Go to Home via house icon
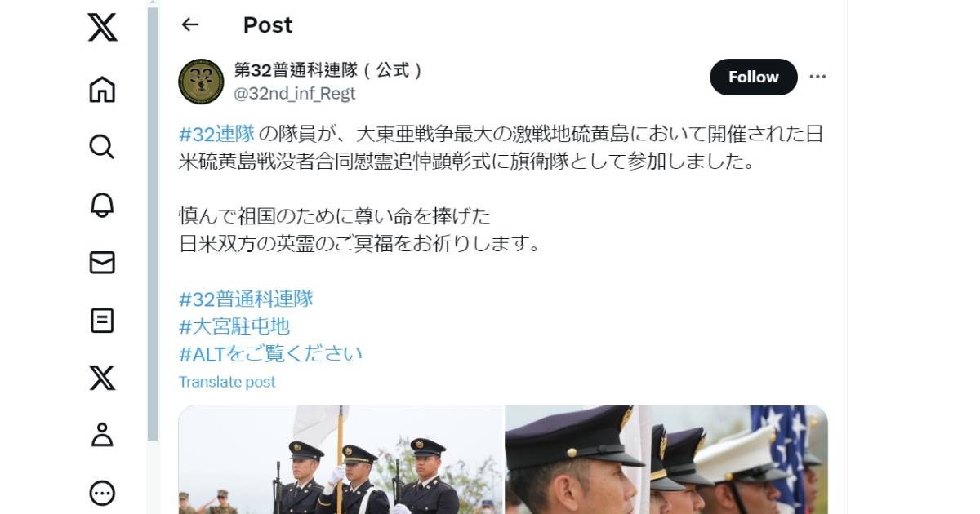 102,89
